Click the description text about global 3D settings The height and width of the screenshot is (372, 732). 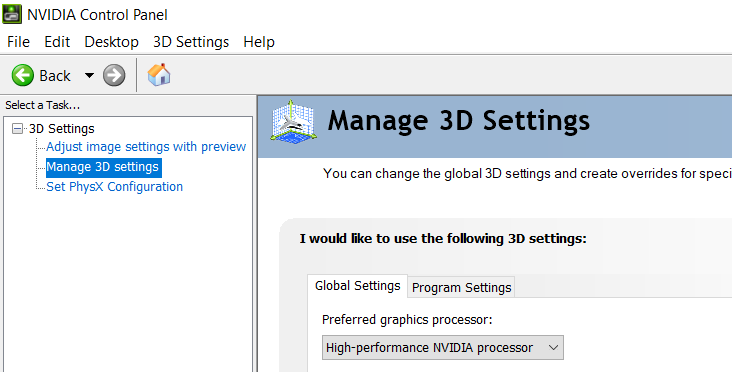(528, 174)
